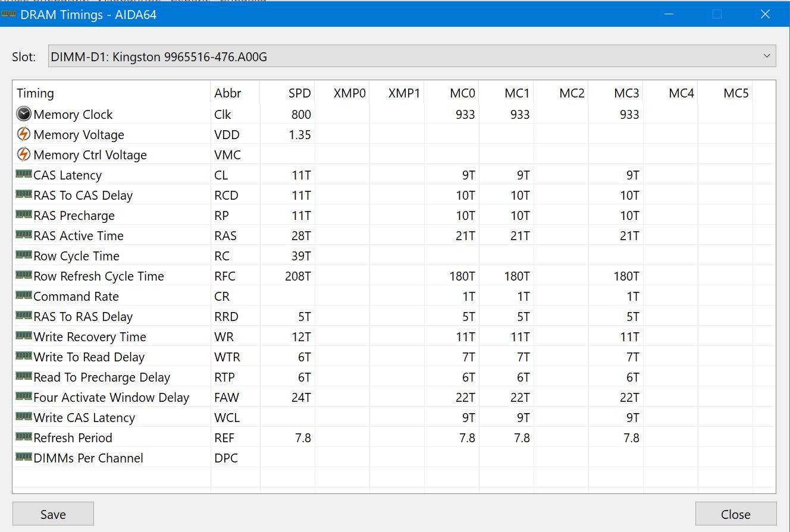The height and width of the screenshot is (532, 790).
Task: Click the CAS Latency memory chip icon
Action: pos(24,175)
